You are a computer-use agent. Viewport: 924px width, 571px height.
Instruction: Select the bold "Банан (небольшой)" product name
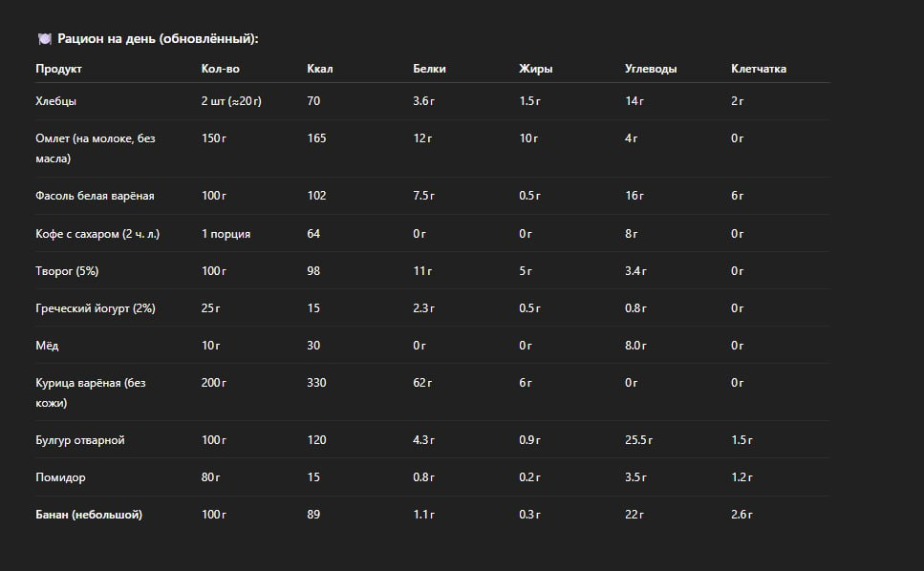click(89, 515)
